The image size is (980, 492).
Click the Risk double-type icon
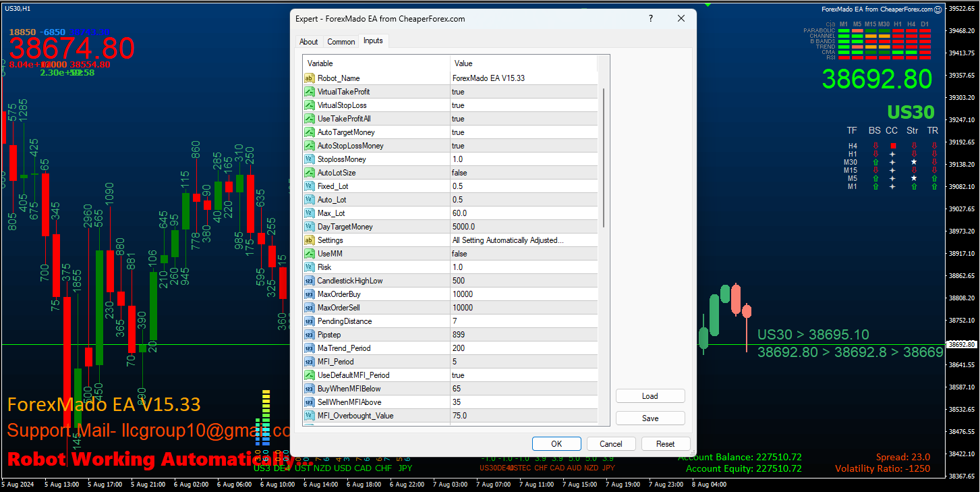[x=310, y=267]
